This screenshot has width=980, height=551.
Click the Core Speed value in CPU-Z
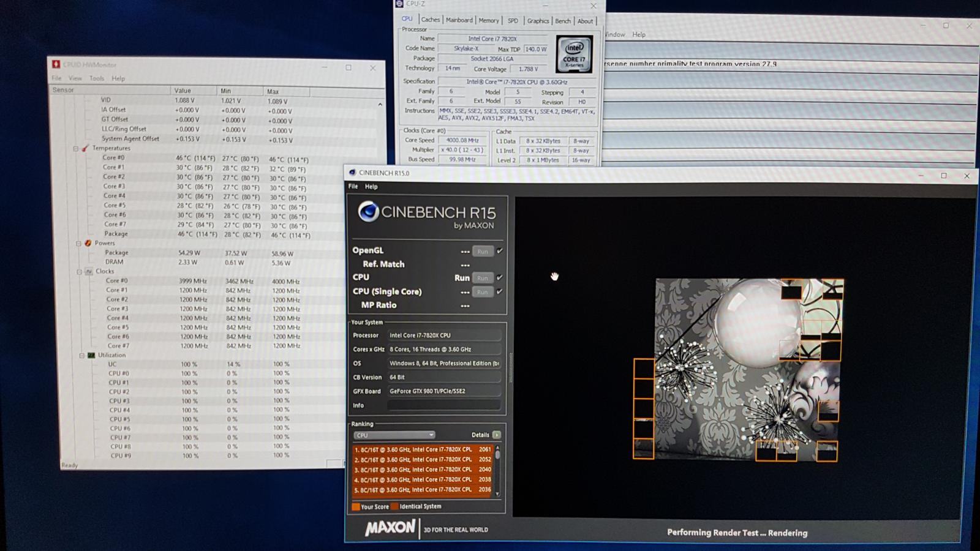[462, 140]
